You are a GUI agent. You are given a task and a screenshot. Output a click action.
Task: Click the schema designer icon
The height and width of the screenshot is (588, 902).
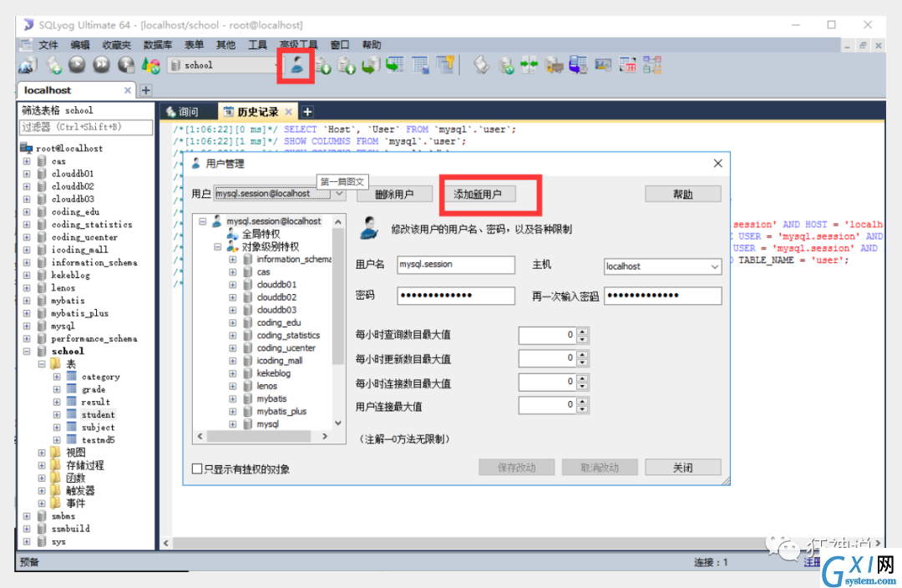click(651, 65)
